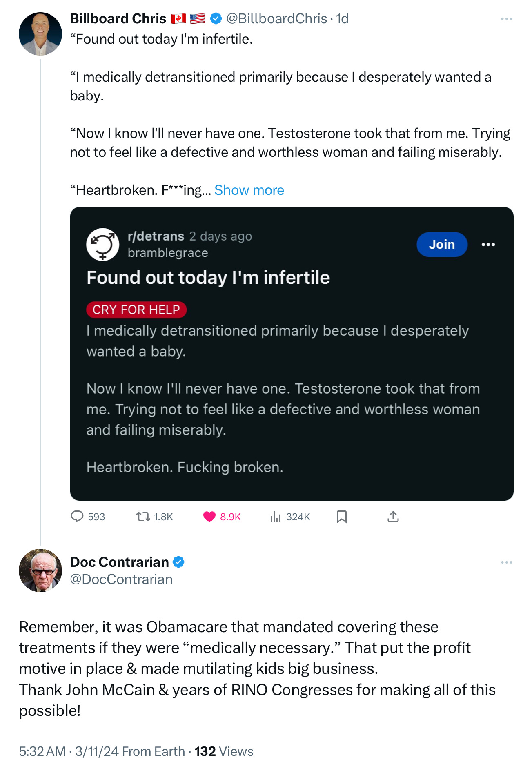View analytics via the bar chart icon
Image resolution: width=532 pixels, height=771 pixels.
276,517
